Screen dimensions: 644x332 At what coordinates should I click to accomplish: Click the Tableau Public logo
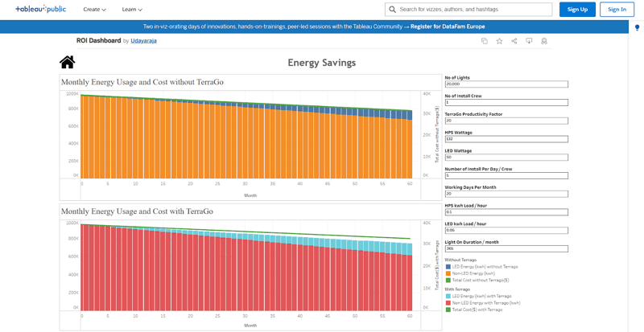click(40, 10)
